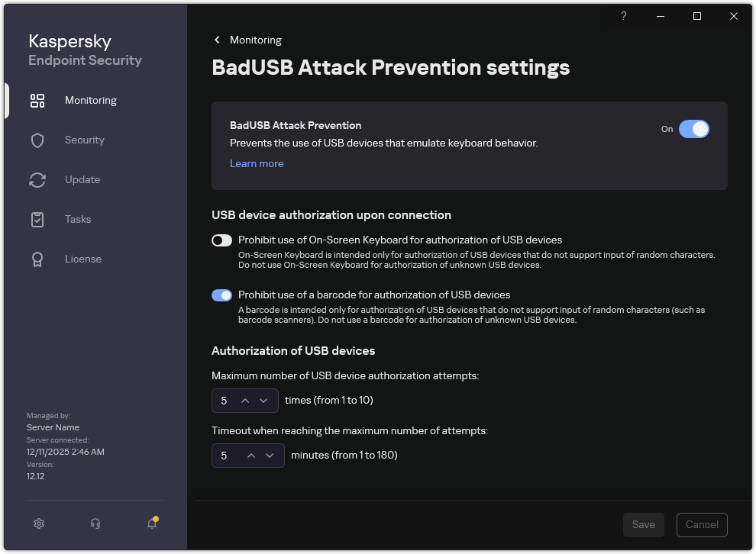Image resolution: width=756 pixels, height=554 pixels.
Task: Click the authorization attempts number field
Action: (x=227, y=400)
